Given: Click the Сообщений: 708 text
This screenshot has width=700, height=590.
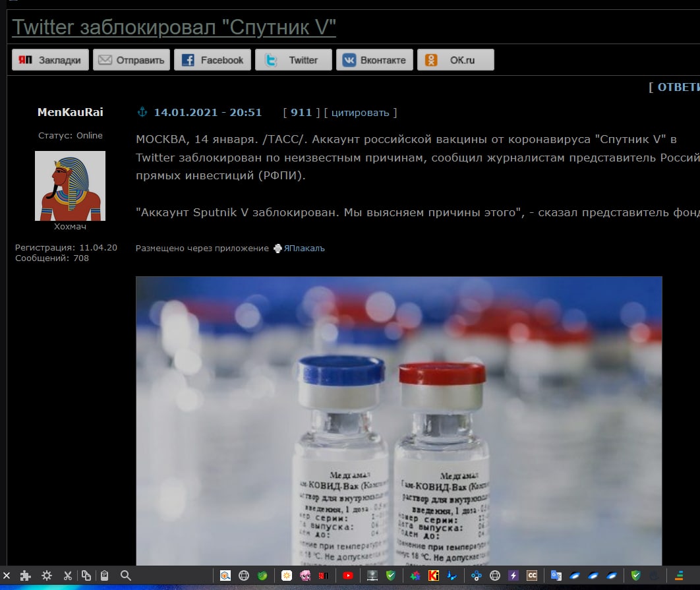Looking at the screenshot, I should pyautogui.click(x=52, y=258).
